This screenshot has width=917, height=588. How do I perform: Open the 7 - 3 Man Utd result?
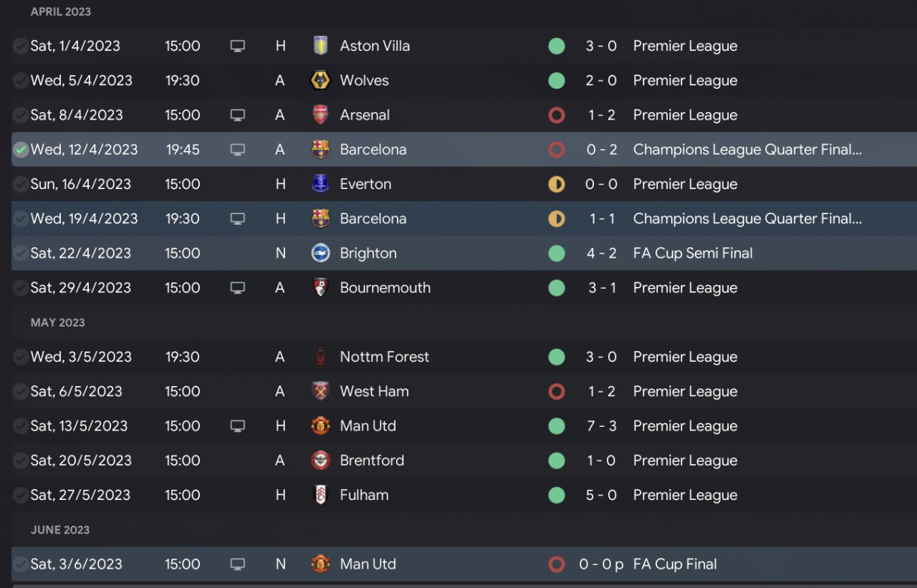pyautogui.click(x=601, y=426)
